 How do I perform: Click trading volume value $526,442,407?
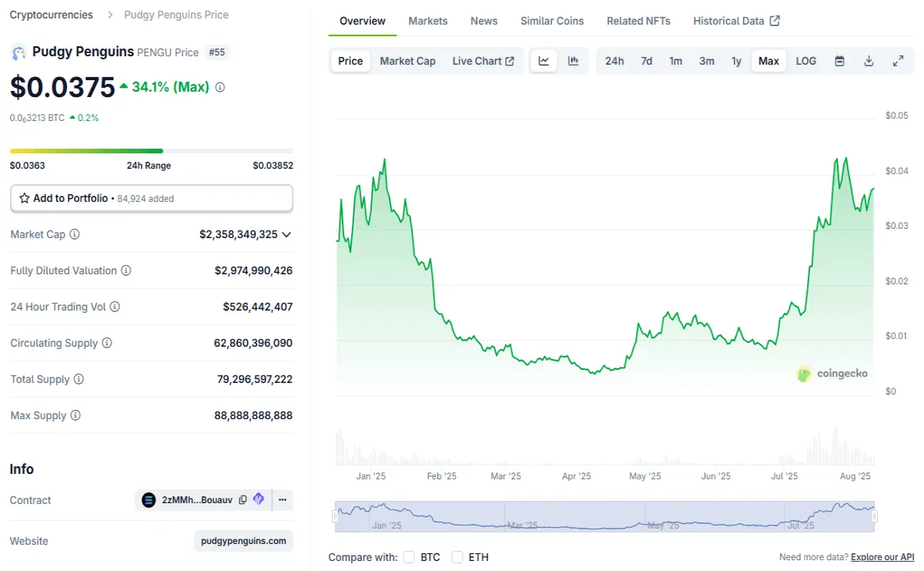click(258, 307)
